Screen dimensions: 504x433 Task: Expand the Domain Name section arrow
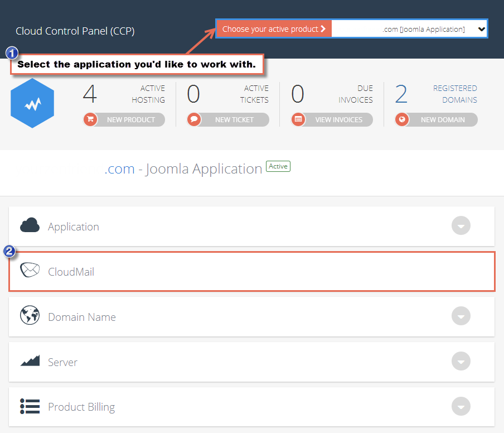point(461,316)
